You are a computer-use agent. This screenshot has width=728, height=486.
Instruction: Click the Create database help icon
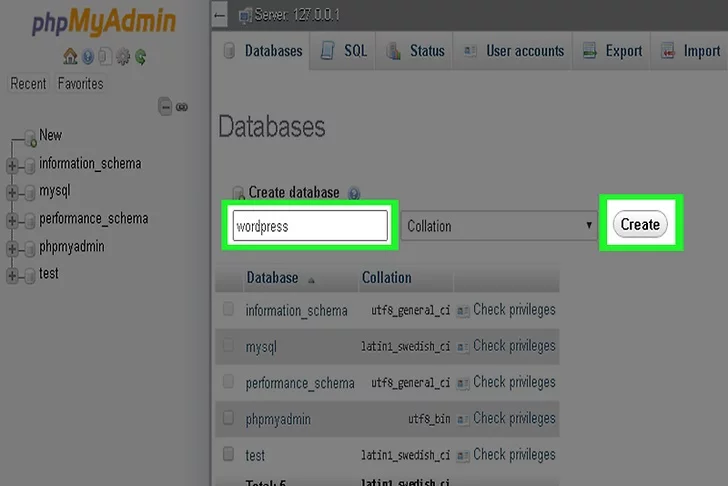coord(354,193)
